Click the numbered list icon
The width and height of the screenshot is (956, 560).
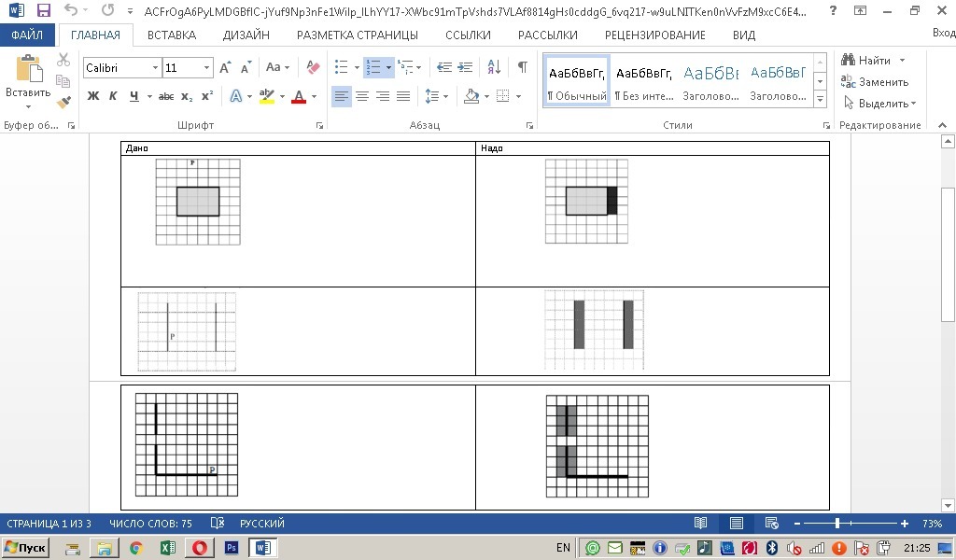click(373, 67)
